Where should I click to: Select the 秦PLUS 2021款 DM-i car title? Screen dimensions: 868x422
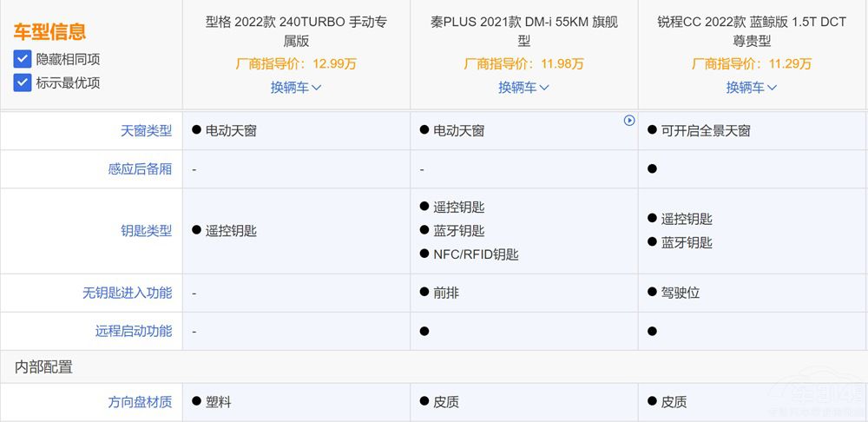point(523,30)
